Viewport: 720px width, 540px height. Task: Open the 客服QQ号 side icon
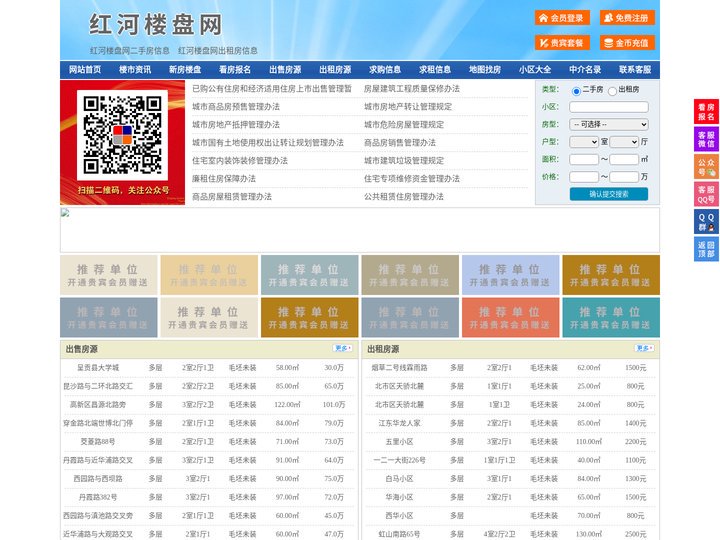pos(706,194)
